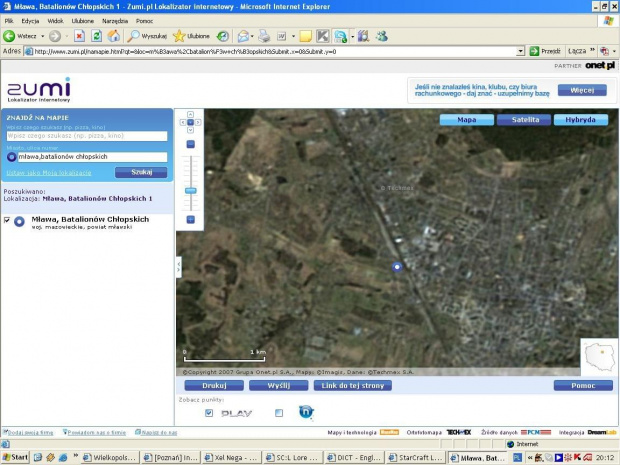Open dropdown arrow next to Word edit icon
The width and height of the screenshot is (620, 465).
point(293,36)
